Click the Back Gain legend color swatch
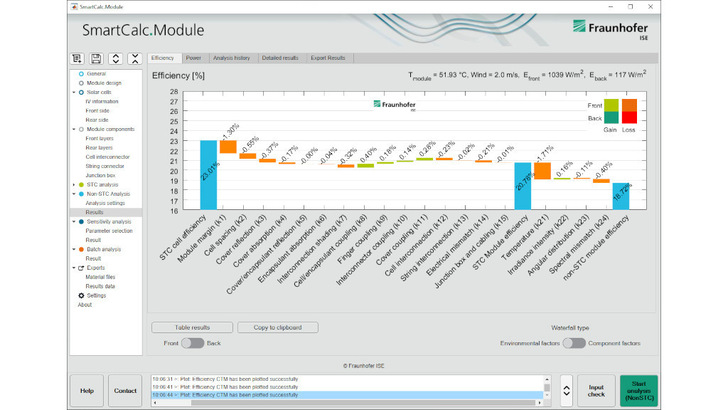The height and width of the screenshot is (410, 728). tap(611, 117)
